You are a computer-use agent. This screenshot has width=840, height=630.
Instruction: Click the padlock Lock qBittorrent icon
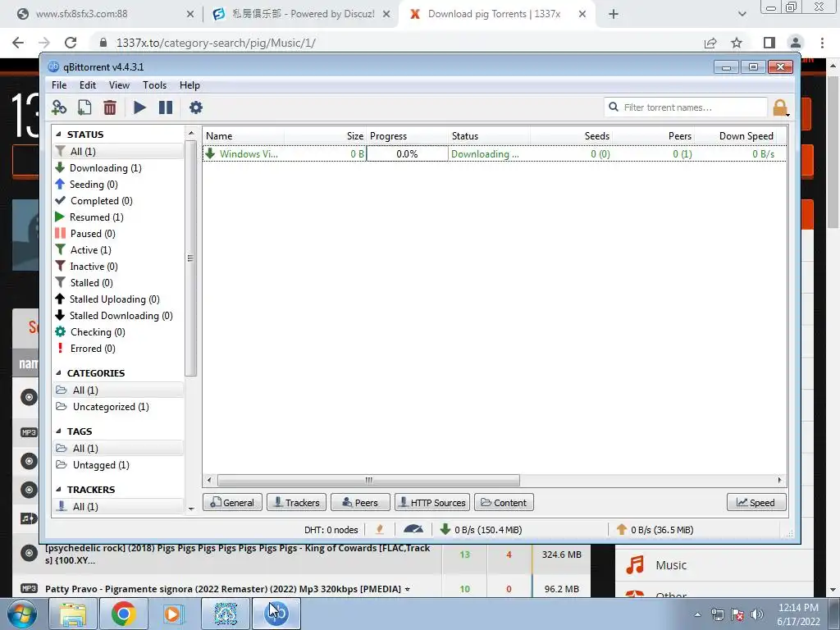[781, 107]
